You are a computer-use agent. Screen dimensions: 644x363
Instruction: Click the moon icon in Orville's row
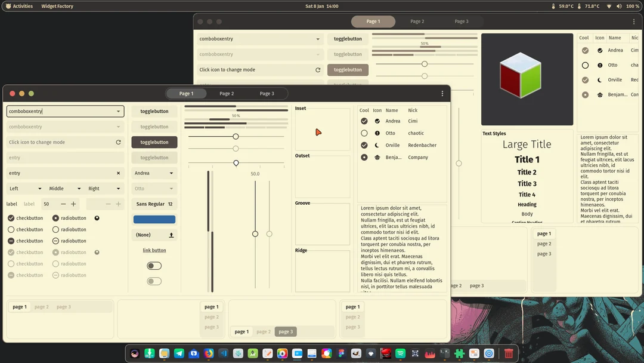tap(377, 145)
